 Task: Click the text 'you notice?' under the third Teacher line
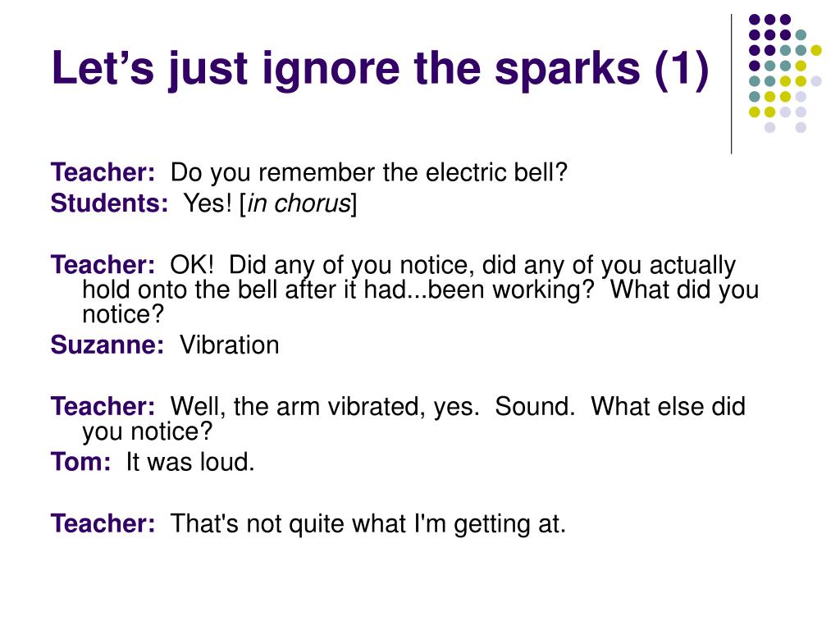(x=148, y=431)
